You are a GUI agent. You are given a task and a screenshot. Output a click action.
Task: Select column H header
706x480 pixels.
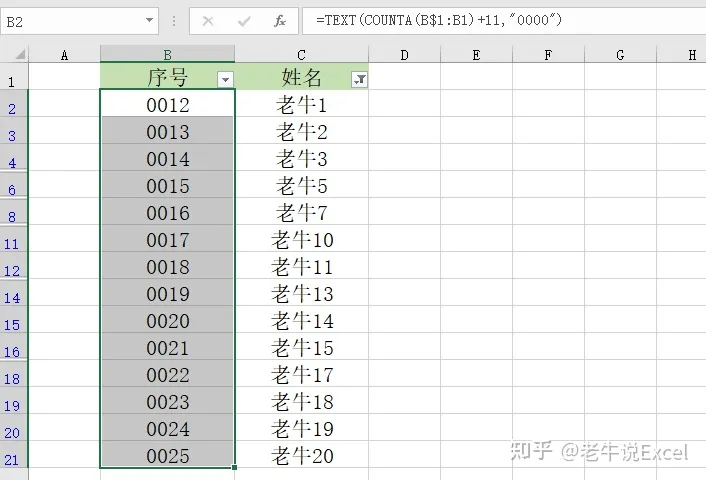pyautogui.click(x=681, y=55)
